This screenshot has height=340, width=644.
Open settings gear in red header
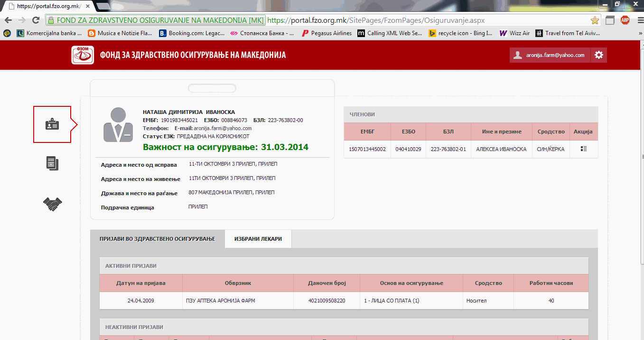[599, 55]
